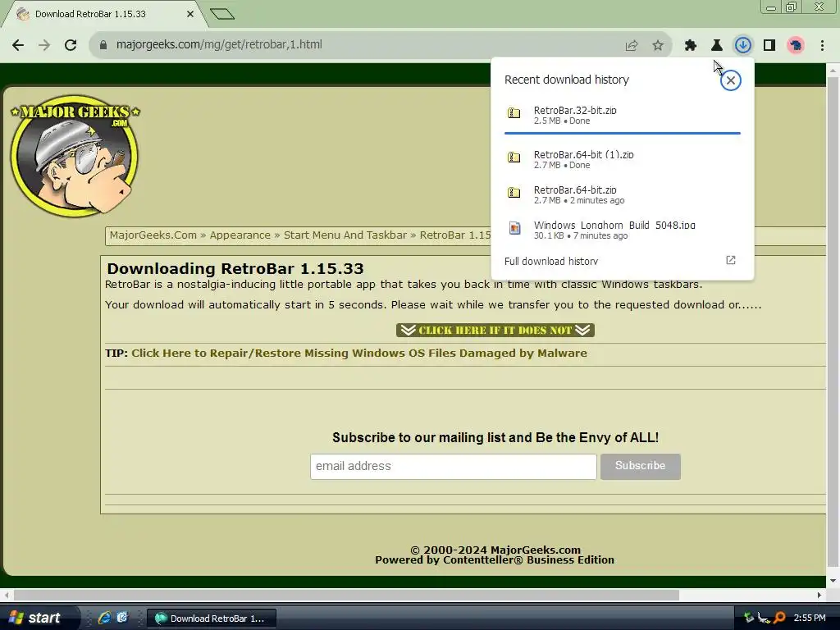
Task: Click the external link icon for download history
Action: pos(731,260)
